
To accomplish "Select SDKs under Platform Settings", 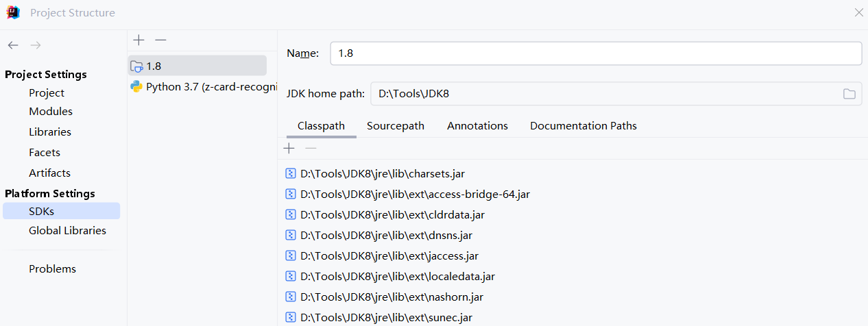I will tap(61, 212).
